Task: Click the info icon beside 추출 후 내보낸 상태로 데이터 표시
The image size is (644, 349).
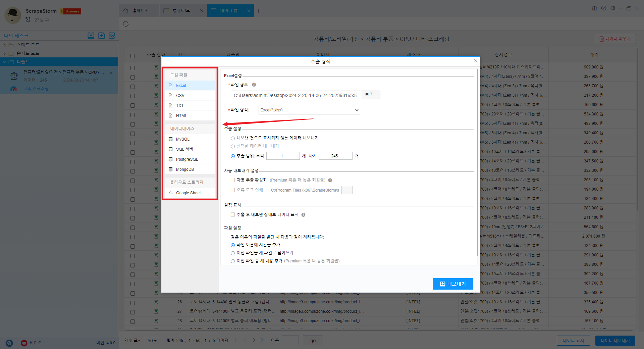Action: tap(303, 215)
